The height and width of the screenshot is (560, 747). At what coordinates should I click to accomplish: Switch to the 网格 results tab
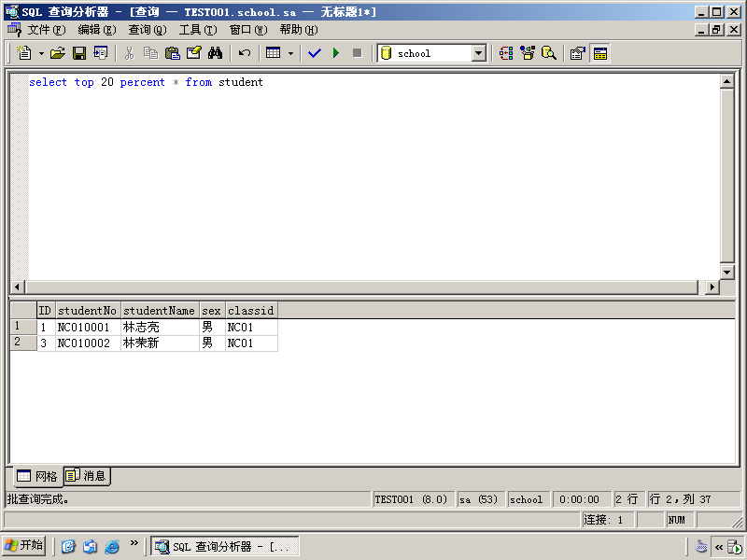point(37,476)
